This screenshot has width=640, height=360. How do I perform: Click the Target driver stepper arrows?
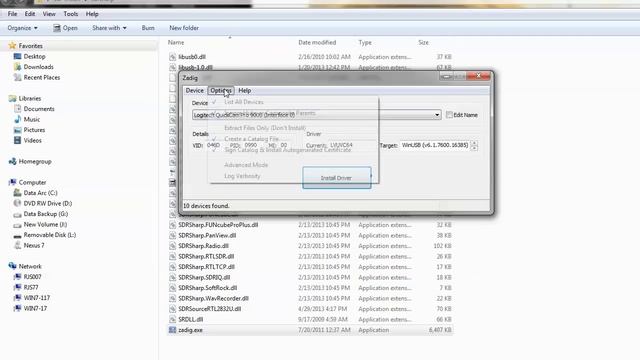[474, 145]
